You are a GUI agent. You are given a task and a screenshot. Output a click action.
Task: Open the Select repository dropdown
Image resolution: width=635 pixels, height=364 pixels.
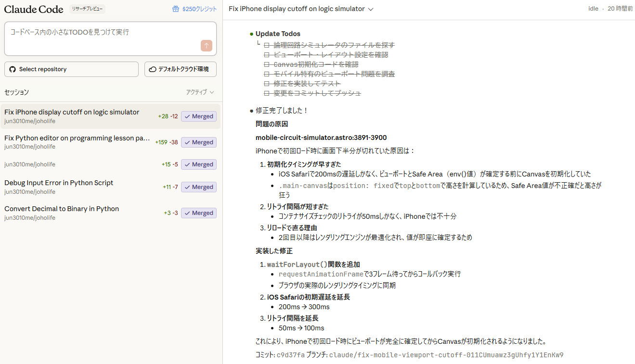pos(71,69)
